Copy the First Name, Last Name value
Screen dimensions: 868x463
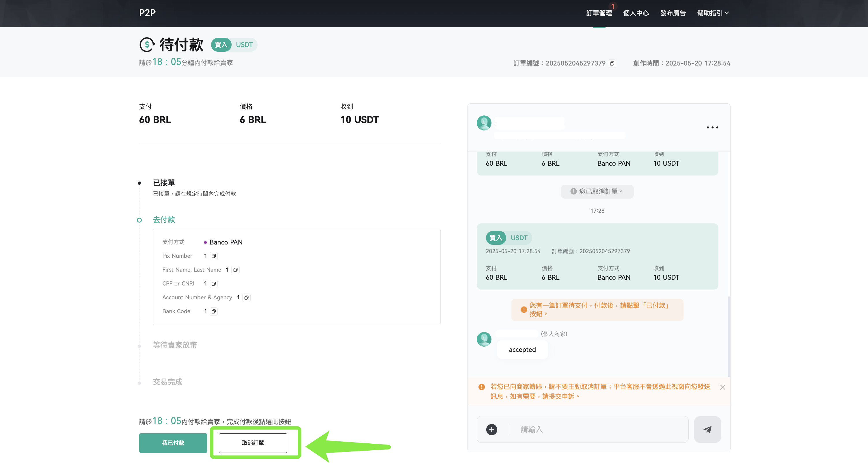click(236, 270)
